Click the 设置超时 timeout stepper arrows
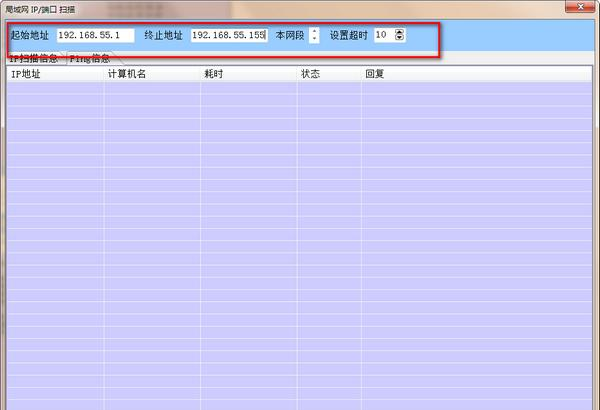Screen dimensions: 600x410 (x=399, y=35)
